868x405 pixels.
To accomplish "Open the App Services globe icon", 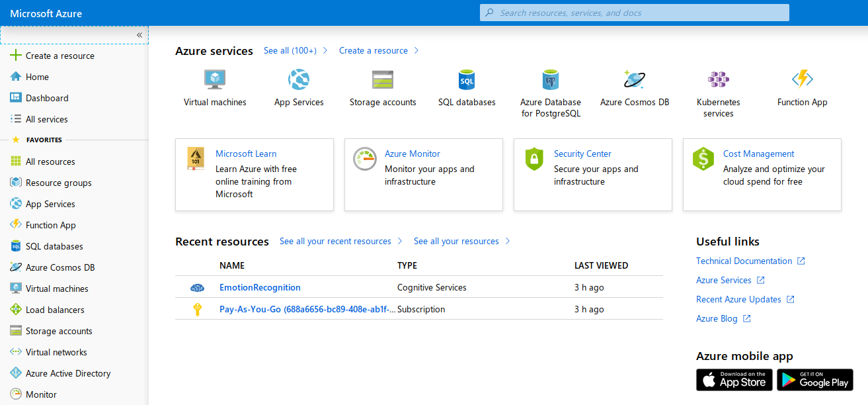I will click(299, 79).
